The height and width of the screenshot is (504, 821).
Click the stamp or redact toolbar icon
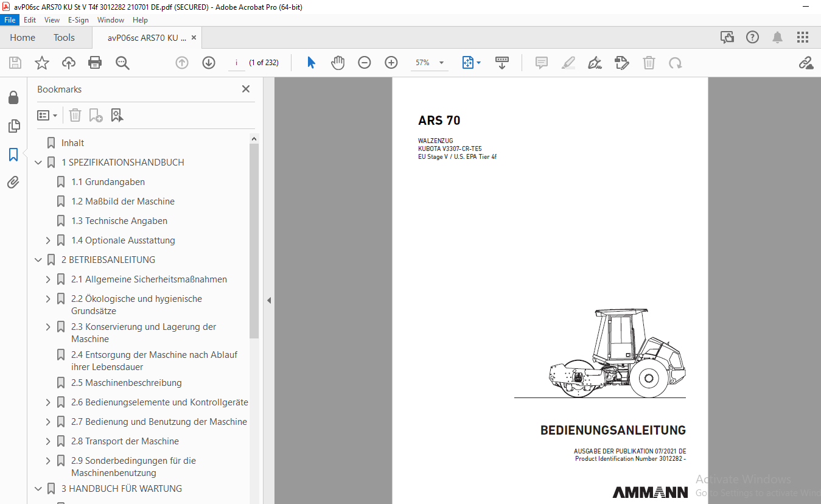click(622, 63)
